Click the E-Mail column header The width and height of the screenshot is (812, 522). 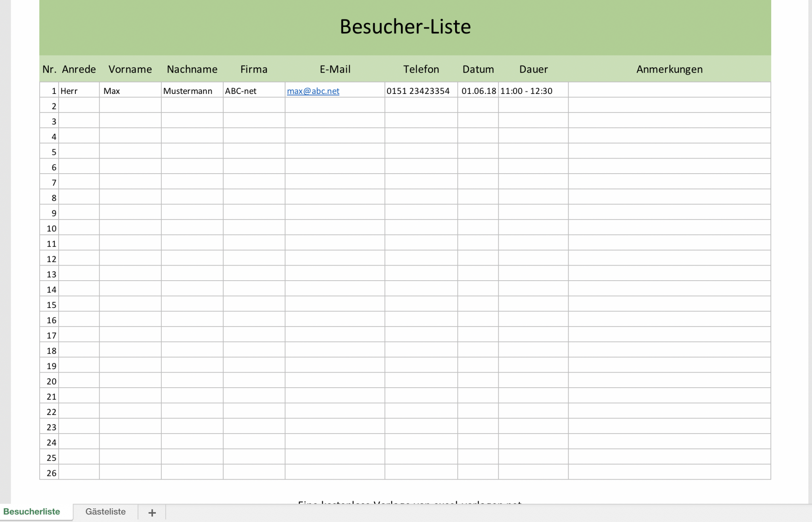point(335,69)
